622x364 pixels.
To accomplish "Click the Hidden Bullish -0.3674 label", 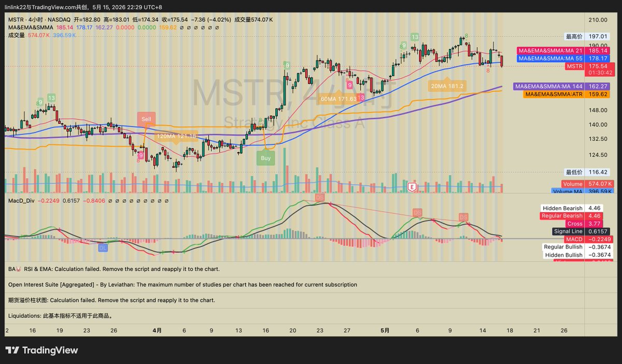I will 577,255.
